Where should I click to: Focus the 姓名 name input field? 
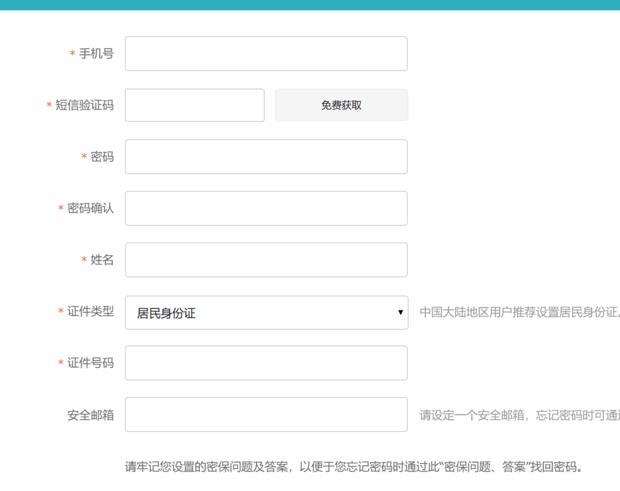(266, 260)
